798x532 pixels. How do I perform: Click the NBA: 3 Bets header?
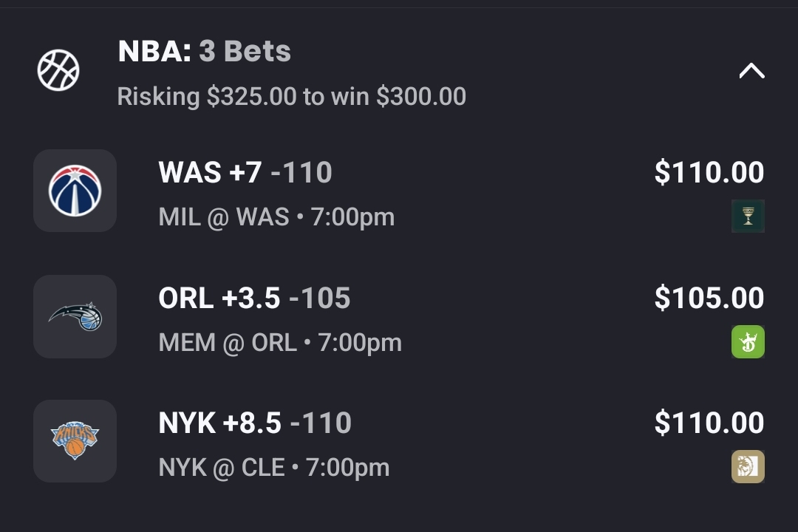coord(205,51)
